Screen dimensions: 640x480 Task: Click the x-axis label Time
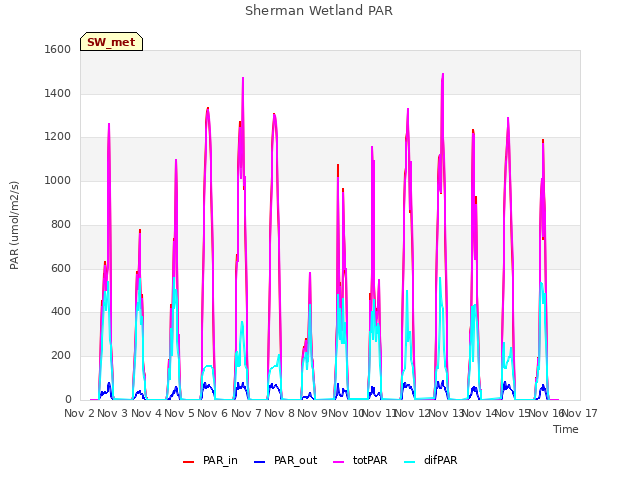click(x=566, y=429)
